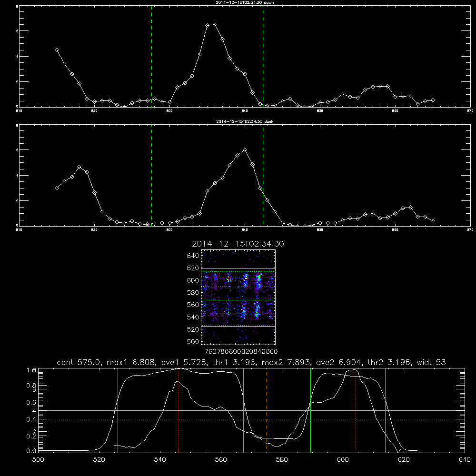476x476 pixels.
Task: Click the last rightmost data diamond in dawn plot
Action: coord(433,100)
